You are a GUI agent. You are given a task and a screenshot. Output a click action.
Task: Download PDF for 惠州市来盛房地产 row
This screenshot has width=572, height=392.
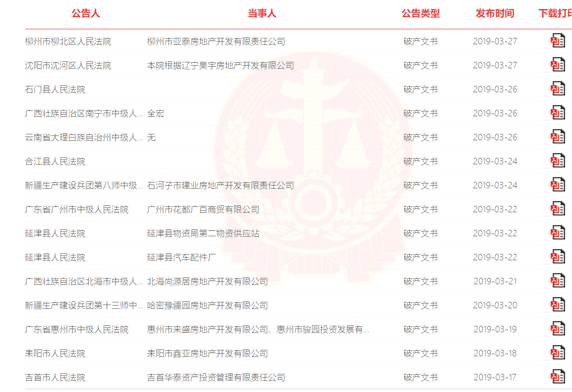point(558,329)
